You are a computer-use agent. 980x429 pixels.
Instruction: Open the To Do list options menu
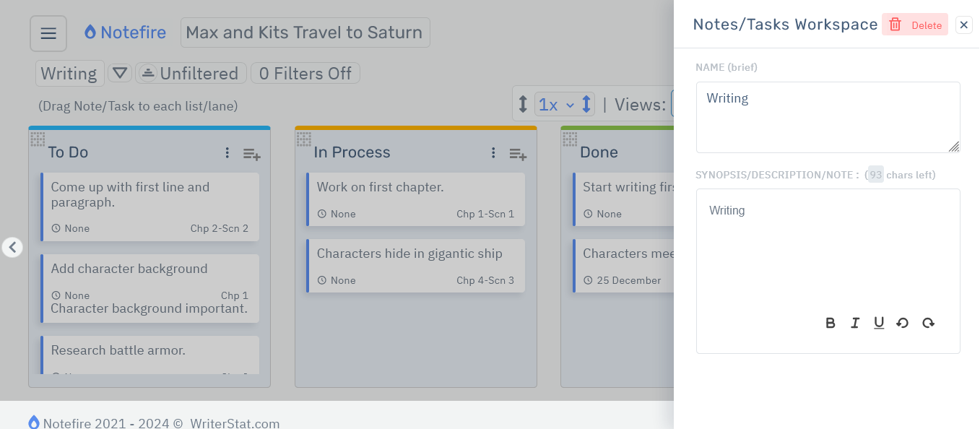227,153
